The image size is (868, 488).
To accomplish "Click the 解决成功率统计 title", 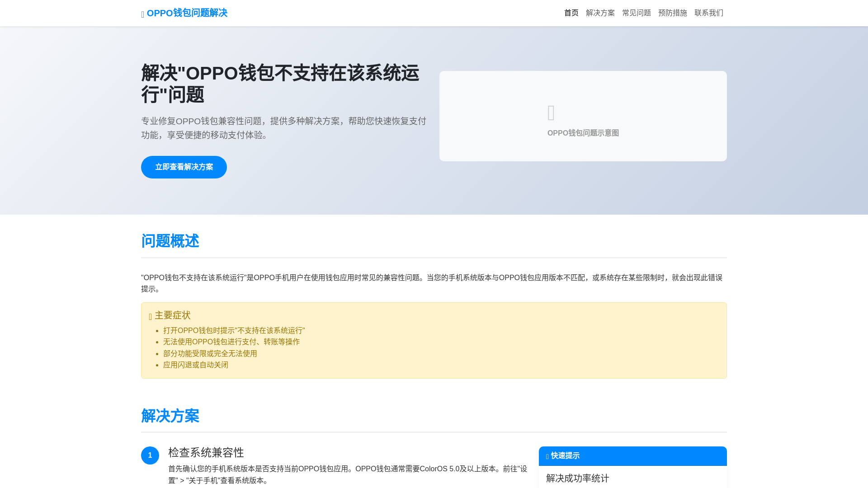I will tap(578, 479).
